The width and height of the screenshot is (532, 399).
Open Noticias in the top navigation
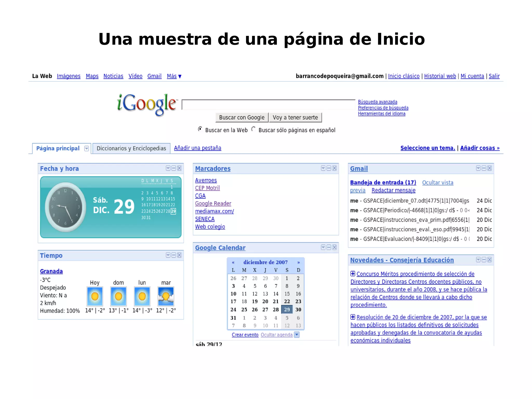(x=113, y=76)
